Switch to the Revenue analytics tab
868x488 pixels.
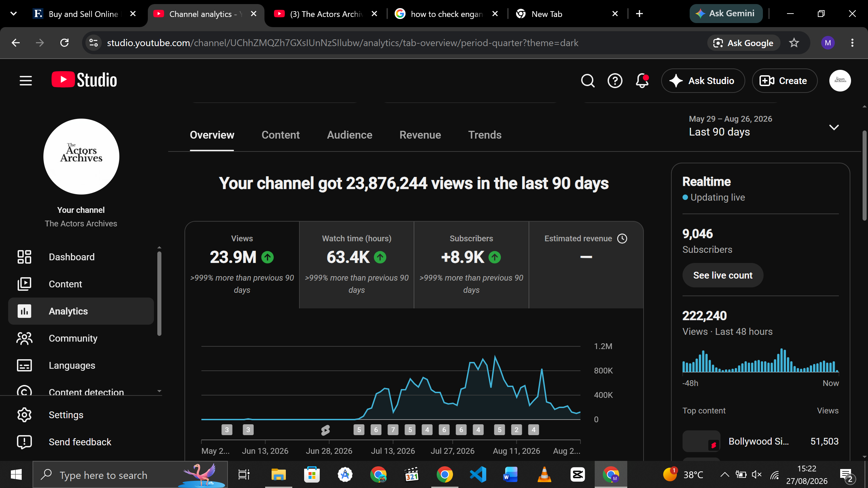(420, 135)
